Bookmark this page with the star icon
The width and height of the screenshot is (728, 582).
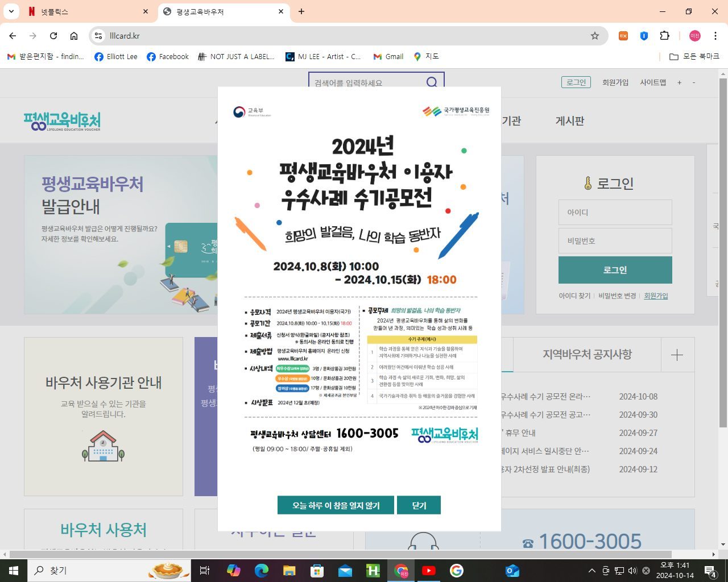[x=595, y=36]
